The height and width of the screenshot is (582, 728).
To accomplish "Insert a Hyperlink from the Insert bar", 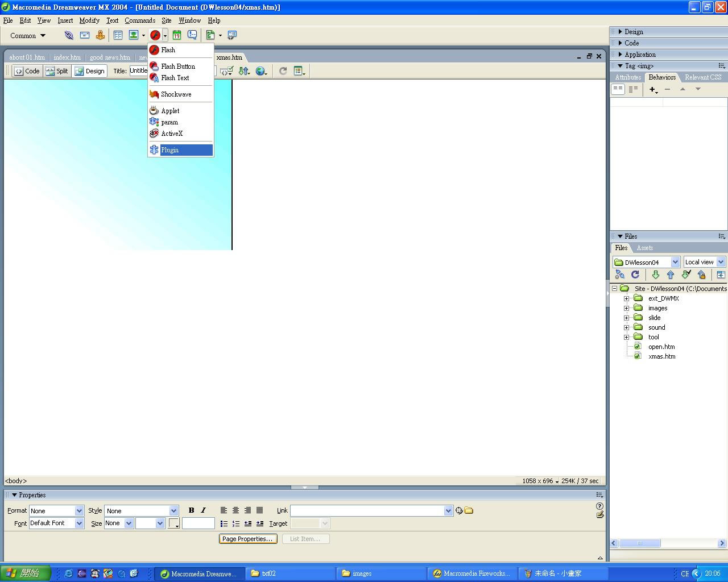I will click(69, 35).
